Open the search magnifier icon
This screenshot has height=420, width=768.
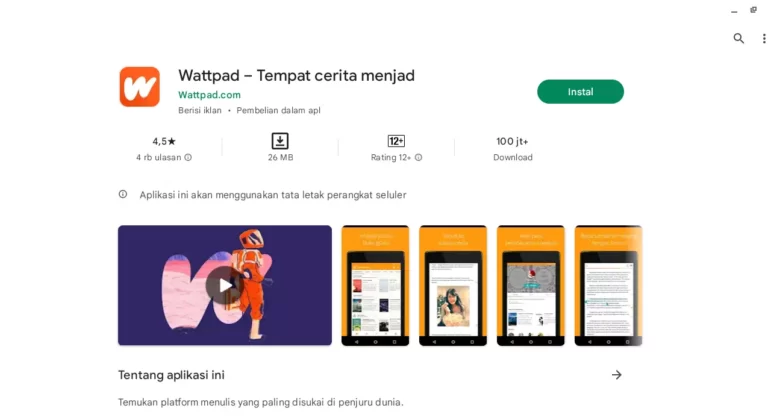point(739,38)
